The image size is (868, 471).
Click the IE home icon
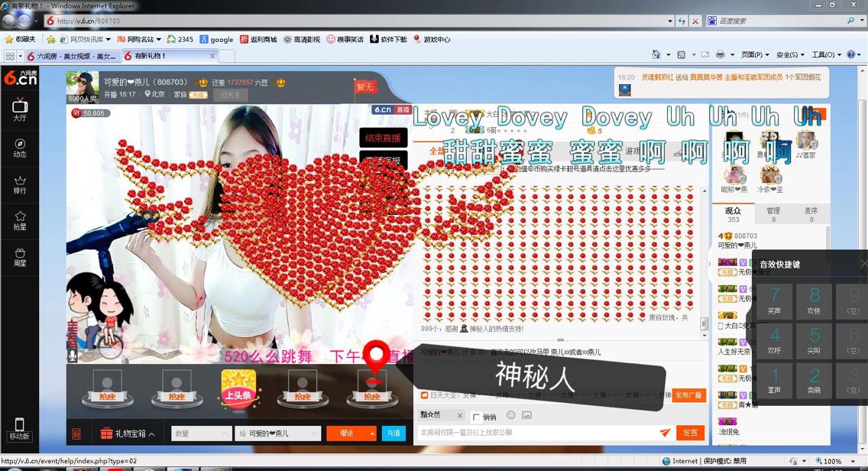(x=656, y=54)
